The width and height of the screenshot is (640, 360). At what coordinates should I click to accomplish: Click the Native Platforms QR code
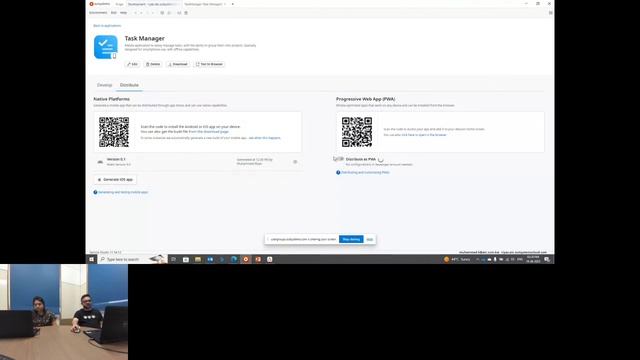coord(114,132)
